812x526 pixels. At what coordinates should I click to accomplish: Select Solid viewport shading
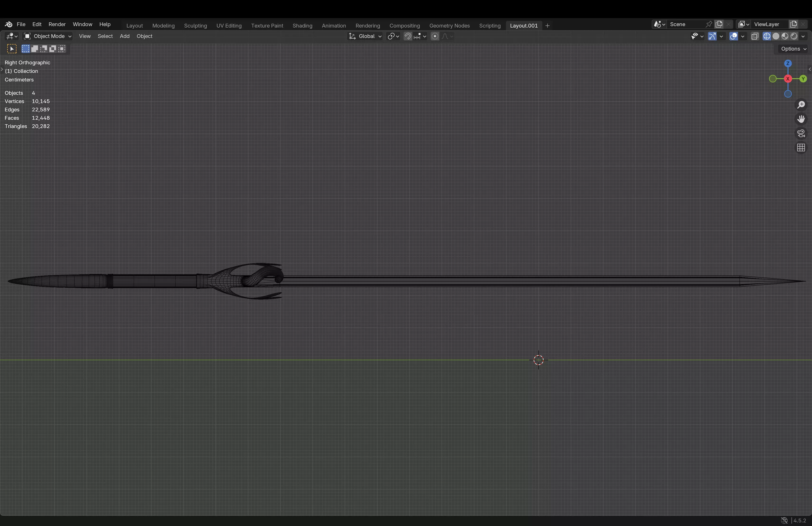coord(776,36)
